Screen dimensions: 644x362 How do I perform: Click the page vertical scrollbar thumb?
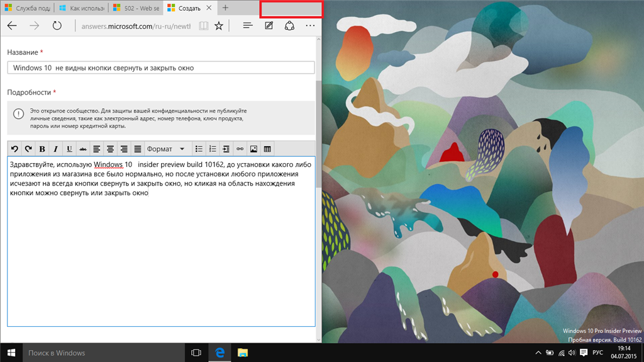(318, 133)
